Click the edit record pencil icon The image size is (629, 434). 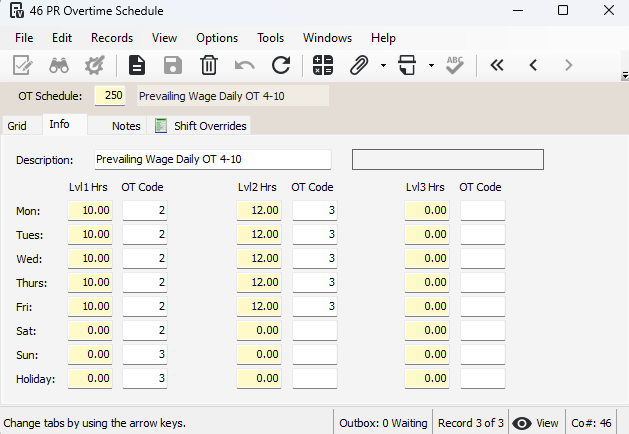coord(22,65)
